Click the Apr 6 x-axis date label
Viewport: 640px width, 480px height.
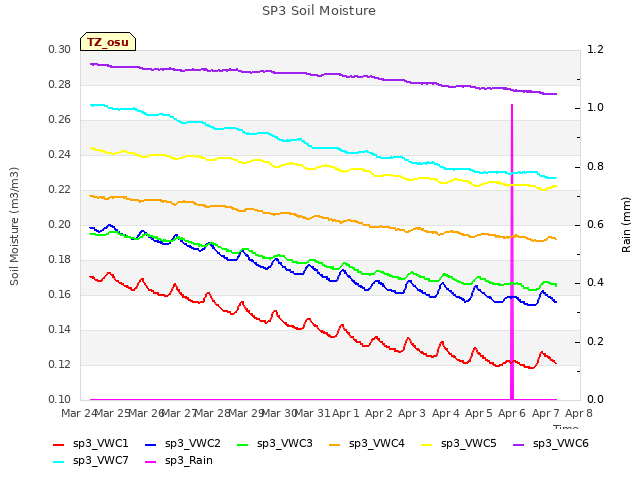point(512,413)
